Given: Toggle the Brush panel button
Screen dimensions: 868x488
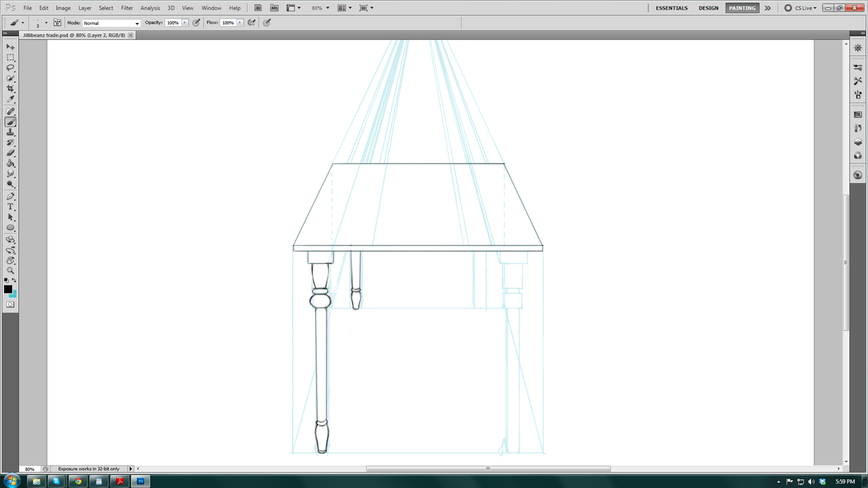Looking at the screenshot, I should (x=58, y=22).
